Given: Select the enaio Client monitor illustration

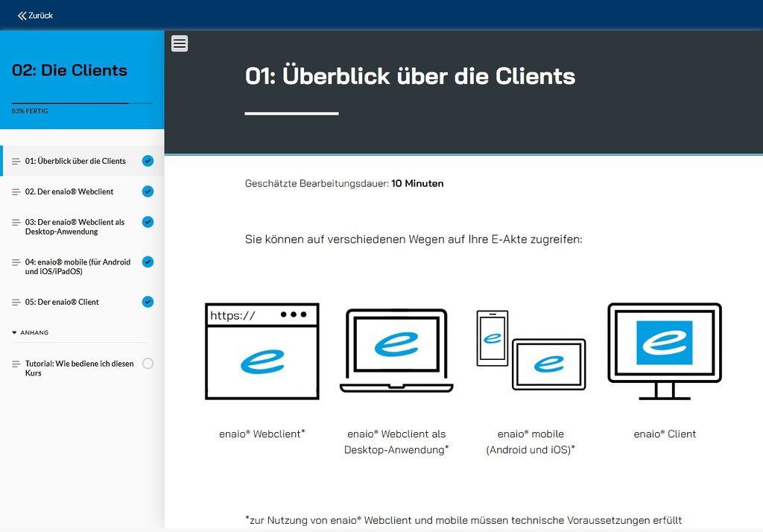Looking at the screenshot, I should [x=664, y=343].
